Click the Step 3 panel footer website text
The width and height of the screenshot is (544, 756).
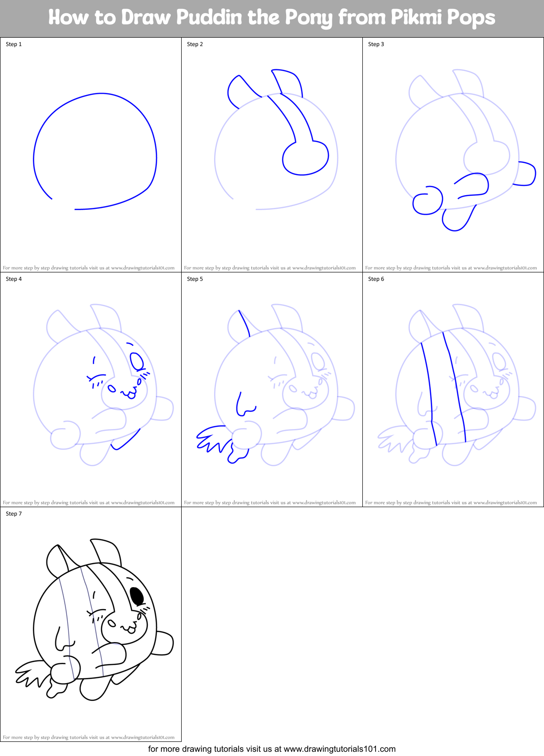click(x=451, y=268)
